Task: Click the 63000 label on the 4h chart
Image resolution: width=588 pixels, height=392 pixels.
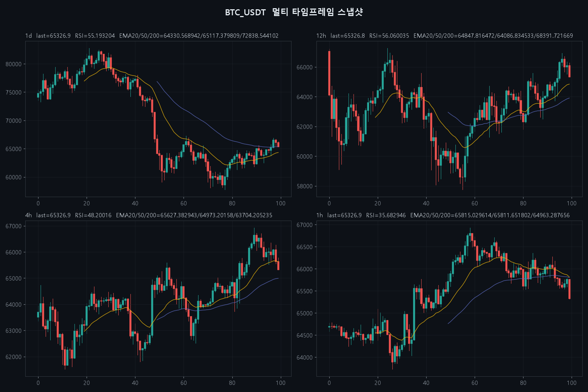Action: [x=14, y=331]
